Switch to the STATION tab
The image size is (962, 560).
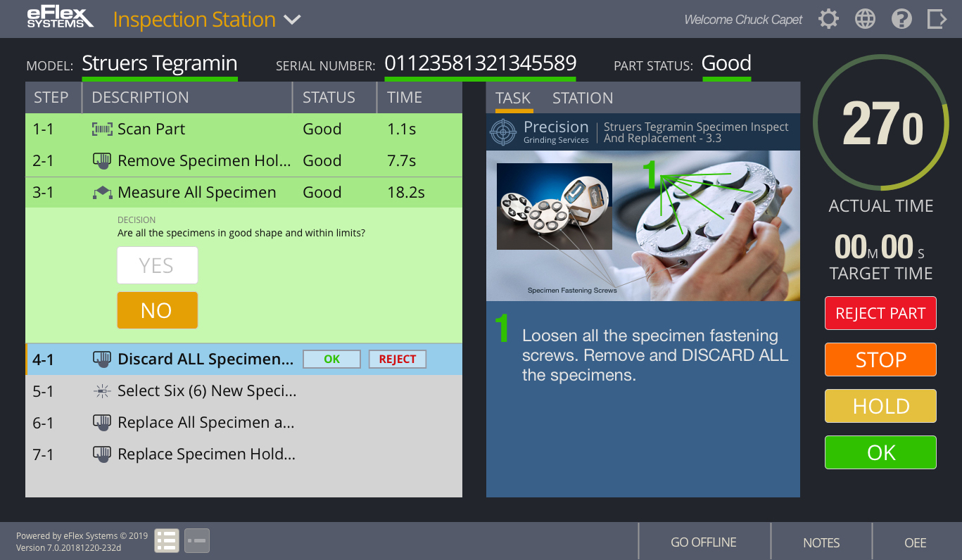click(x=582, y=98)
